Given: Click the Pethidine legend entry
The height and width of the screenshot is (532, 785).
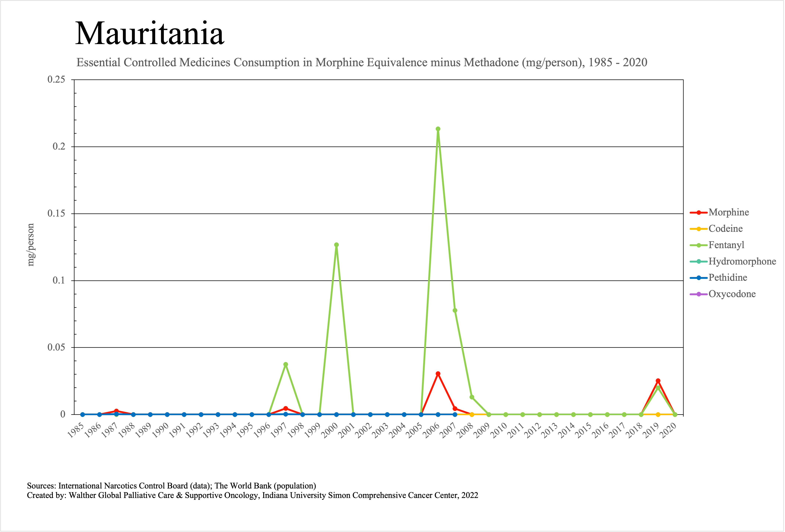Looking at the screenshot, I should [x=728, y=278].
